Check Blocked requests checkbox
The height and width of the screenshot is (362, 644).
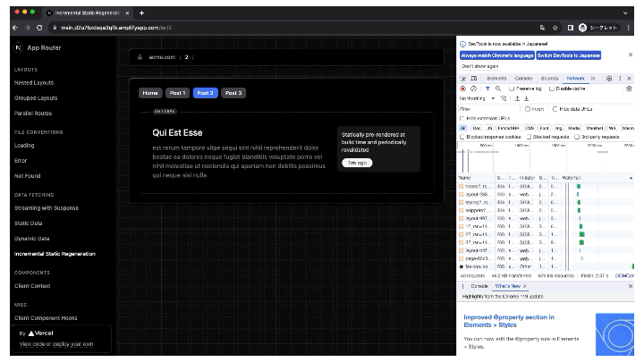(x=529, y=137)
